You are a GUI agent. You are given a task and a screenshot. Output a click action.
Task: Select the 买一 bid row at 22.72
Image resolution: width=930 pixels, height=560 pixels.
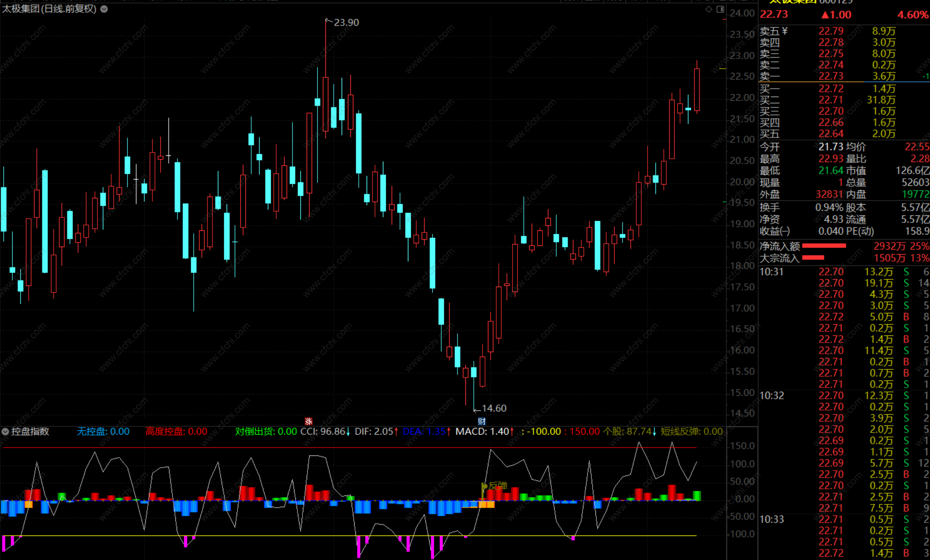tap(831, 89)
